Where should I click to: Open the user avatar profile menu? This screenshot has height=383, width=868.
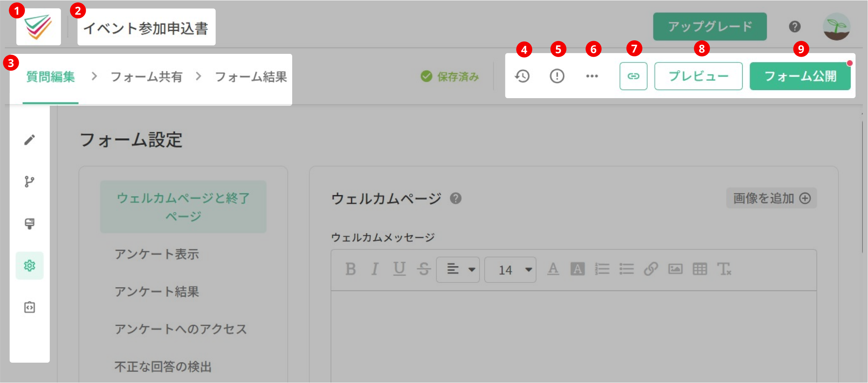837,27
